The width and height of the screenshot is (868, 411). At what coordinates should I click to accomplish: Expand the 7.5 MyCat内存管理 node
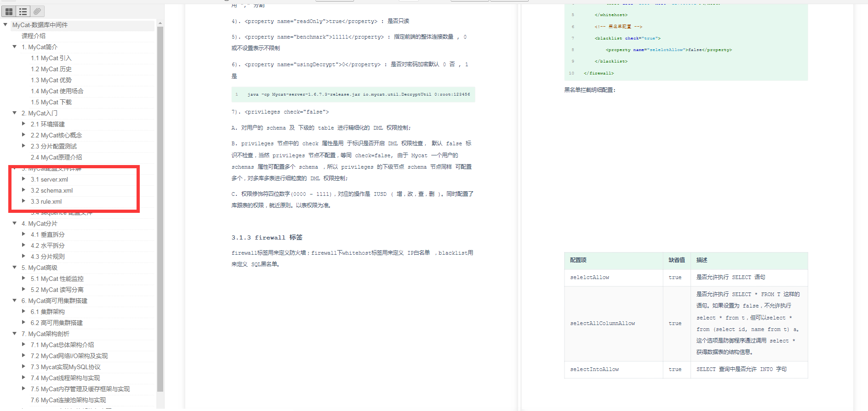[x=24, y=389]
